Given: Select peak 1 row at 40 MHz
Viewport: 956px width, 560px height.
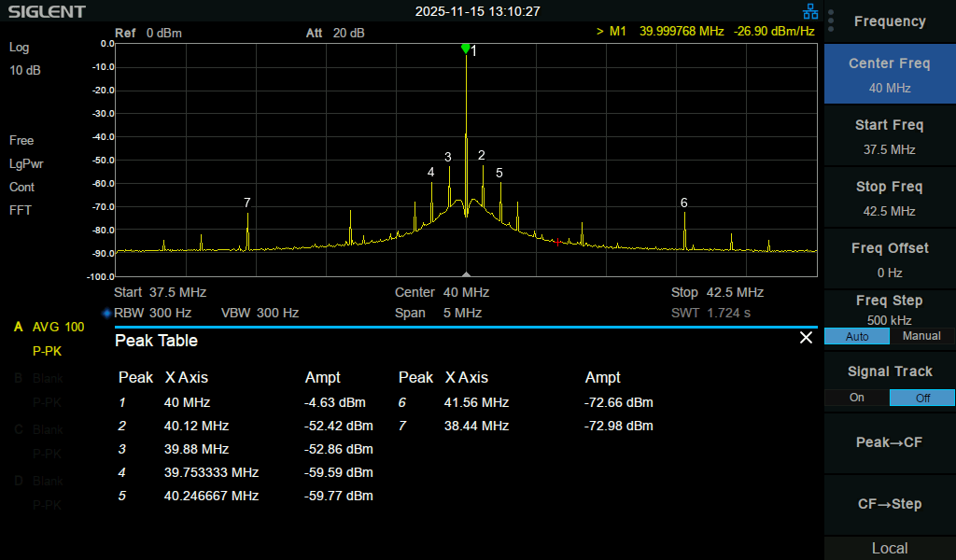Looking at the screenshot, I should [x=242, y=403].
